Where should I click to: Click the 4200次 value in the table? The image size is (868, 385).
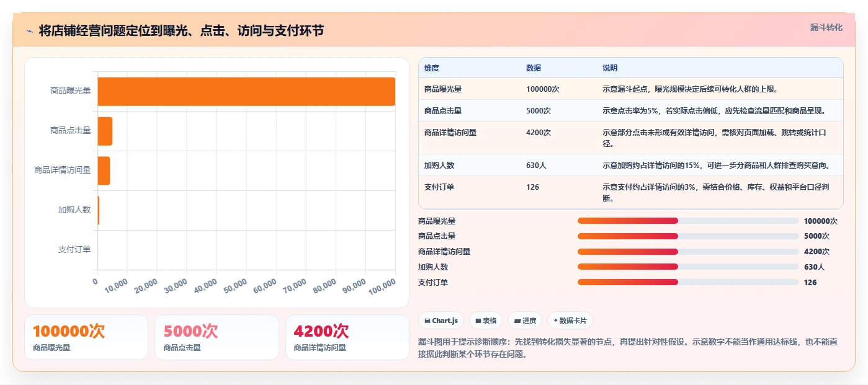539,132
